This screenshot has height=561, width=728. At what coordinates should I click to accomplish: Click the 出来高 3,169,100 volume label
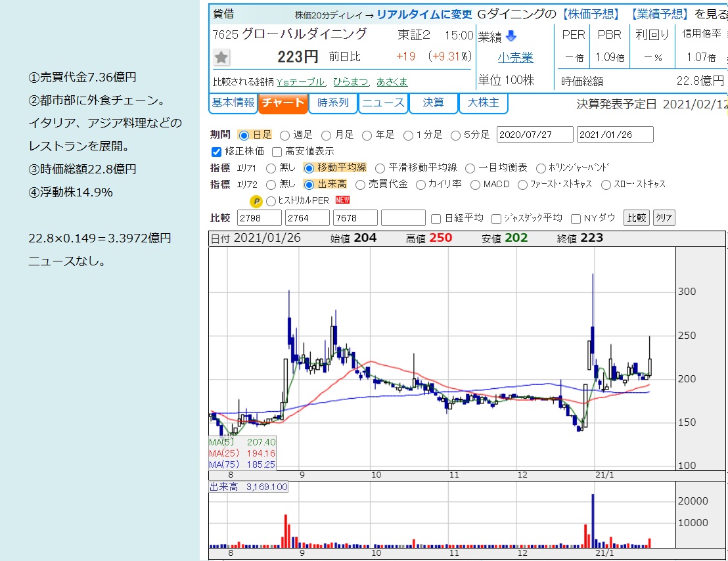pyautogui.click(x=249, y=487)
